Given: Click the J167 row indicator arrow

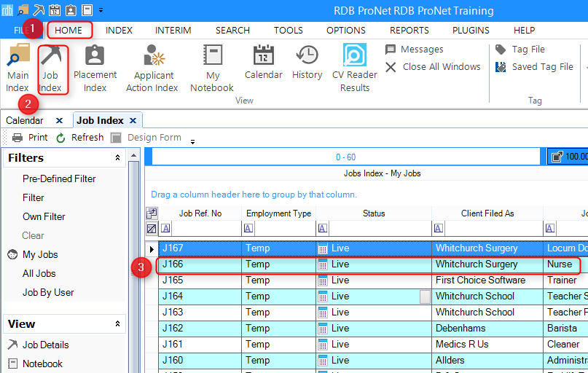Looking at the screenshot, I should point(152,248).
